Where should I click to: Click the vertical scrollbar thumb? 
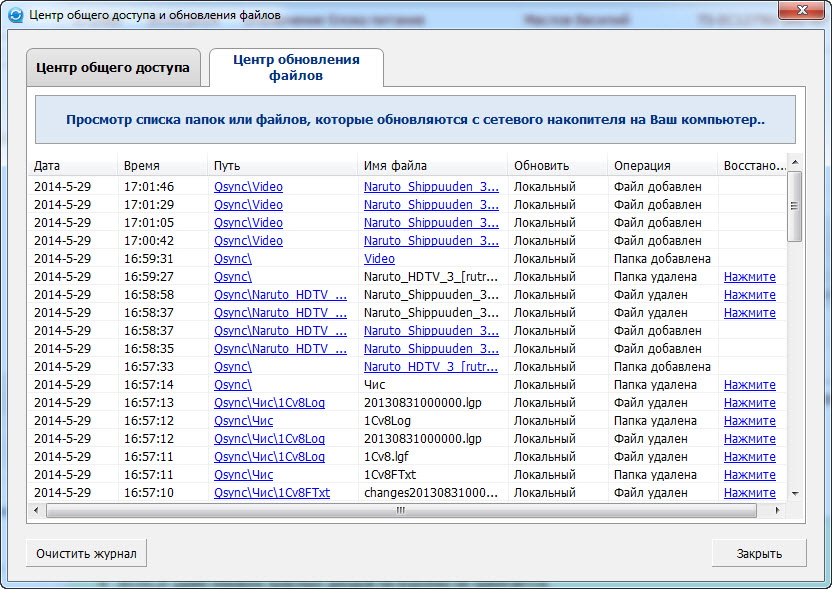[795, 206]
